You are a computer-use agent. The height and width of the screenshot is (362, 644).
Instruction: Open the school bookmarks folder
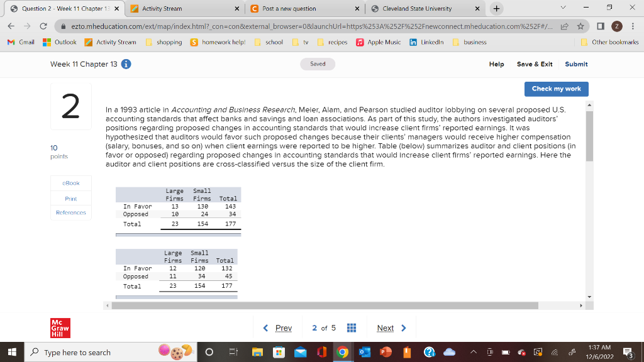269,42
